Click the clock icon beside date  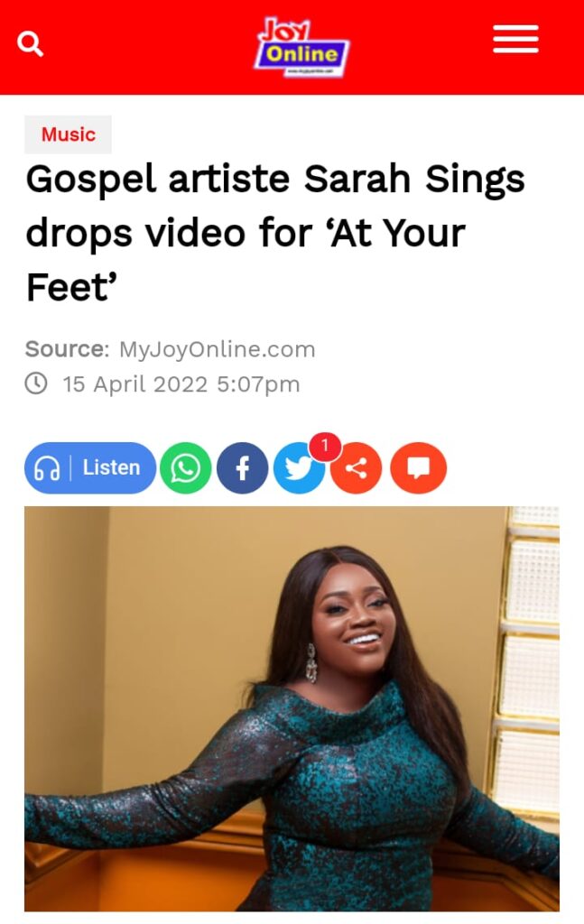coord(36,383)
